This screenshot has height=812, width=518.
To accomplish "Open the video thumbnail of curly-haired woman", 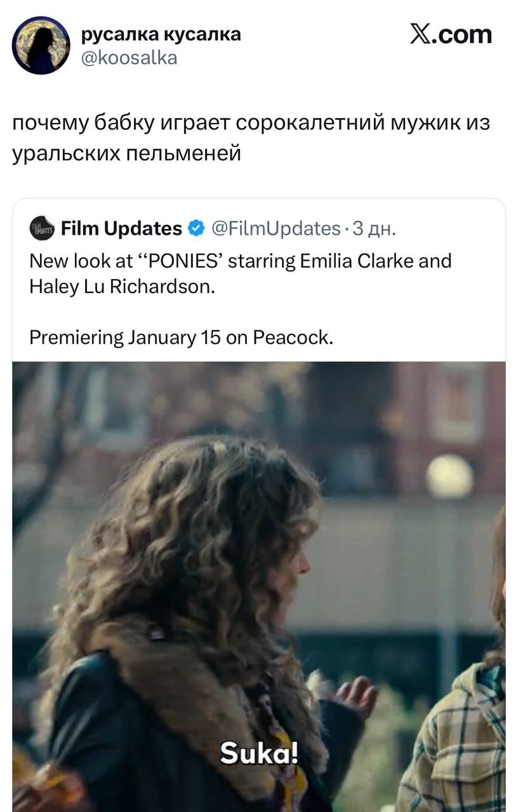I will point(259,587).
